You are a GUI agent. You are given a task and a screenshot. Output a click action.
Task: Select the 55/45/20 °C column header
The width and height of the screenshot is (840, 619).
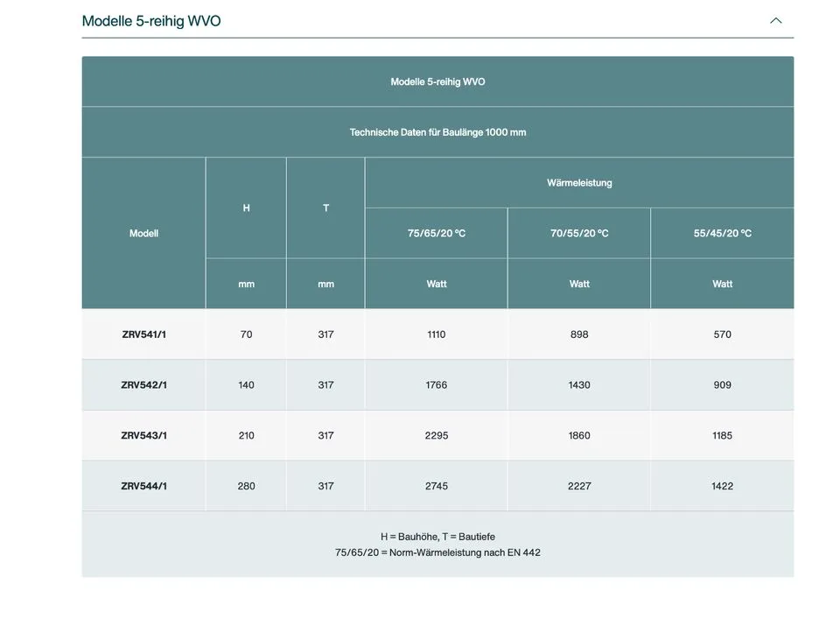(x=722, y=233)
